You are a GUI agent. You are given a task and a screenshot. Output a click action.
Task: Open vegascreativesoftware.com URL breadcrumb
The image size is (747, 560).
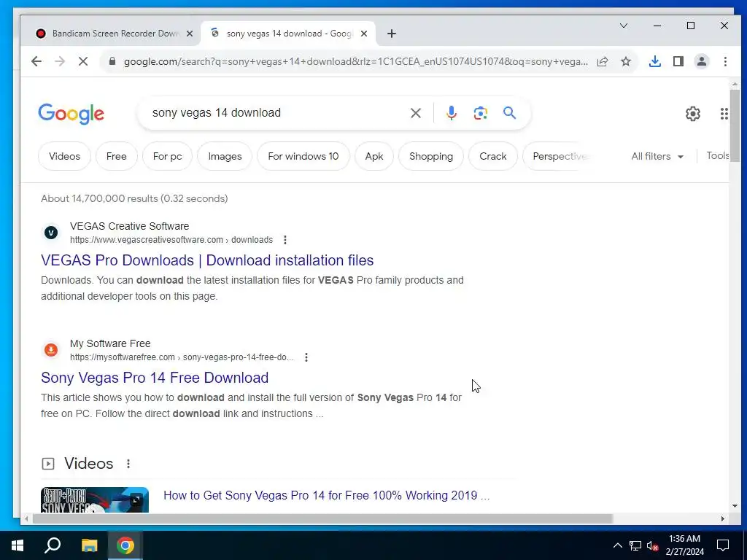[x=171, y=239]
